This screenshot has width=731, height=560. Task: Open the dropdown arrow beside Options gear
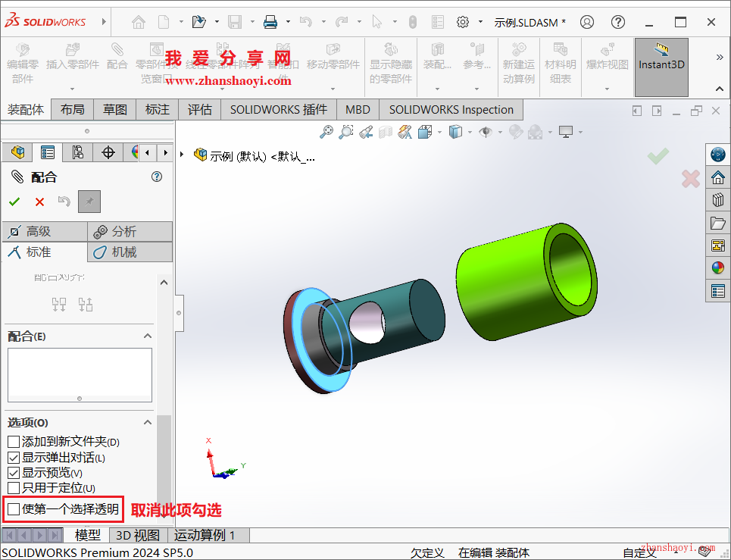click(481, 22)
